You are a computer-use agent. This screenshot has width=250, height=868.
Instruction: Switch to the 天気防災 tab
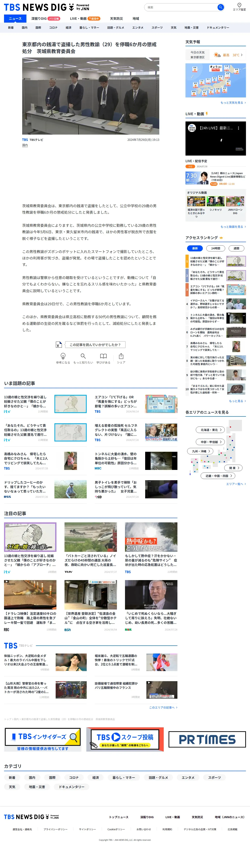tap(116, 19)
